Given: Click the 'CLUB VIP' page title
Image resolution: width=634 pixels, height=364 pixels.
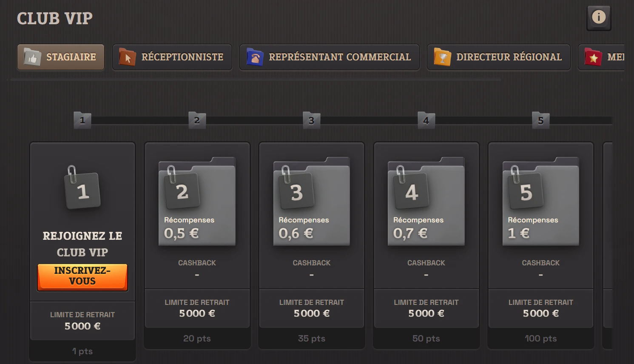Looking at the screenshot, I should coord(54,18).
